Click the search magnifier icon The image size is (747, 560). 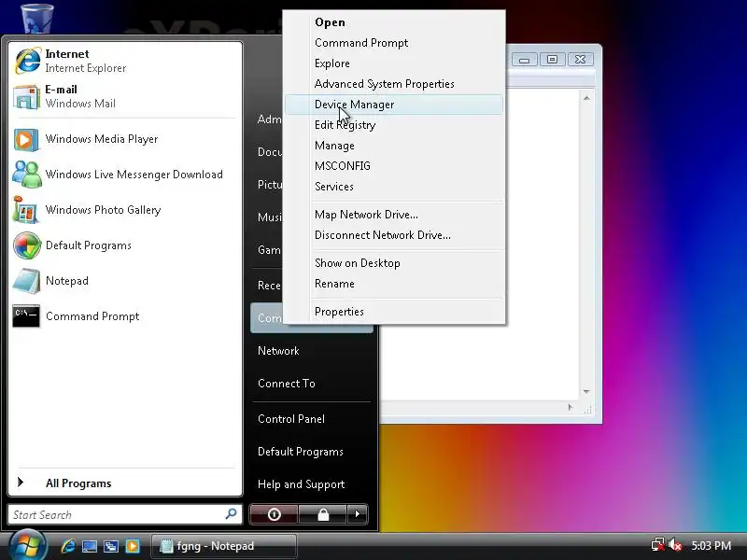tap(231, 514)
